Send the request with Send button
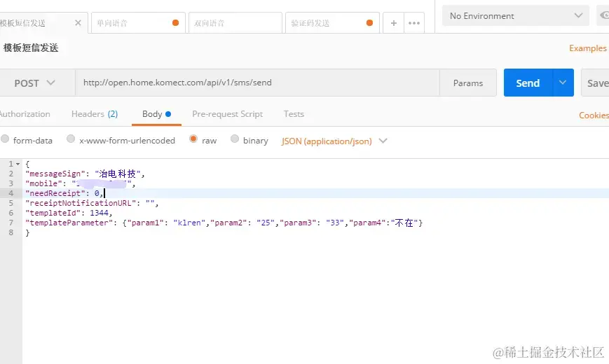Screen dimensions: 609x364 (x=528, y=83)
